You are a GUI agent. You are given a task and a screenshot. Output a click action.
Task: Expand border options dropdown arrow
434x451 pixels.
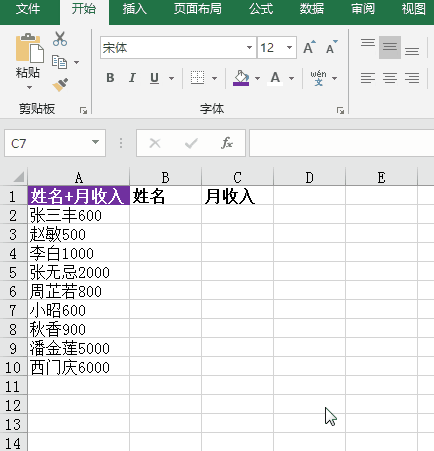point(215,78)
